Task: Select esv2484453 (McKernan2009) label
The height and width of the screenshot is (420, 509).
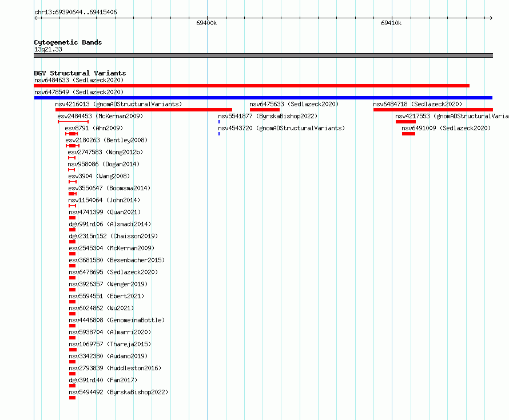Action: point(100,116)
